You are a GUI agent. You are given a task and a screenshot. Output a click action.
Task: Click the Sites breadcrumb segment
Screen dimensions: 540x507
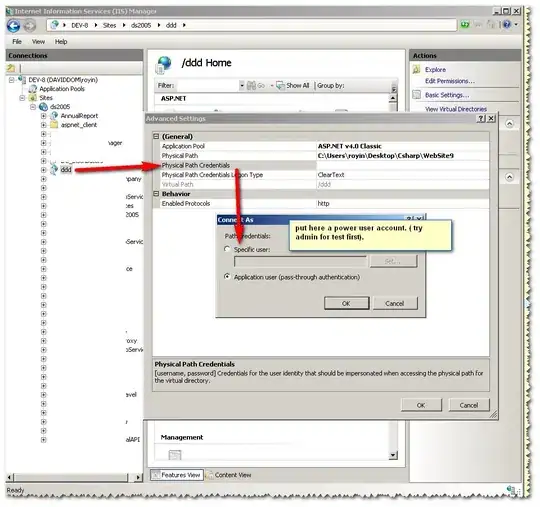tap(109, 25)
